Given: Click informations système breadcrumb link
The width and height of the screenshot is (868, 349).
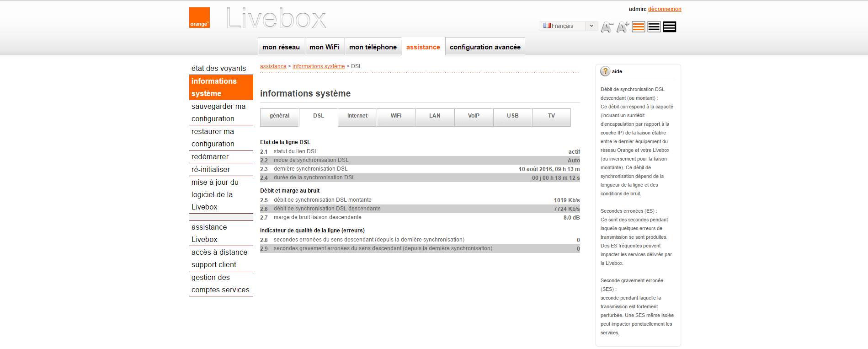Looking at the screenshot, I should click(319, 66).
